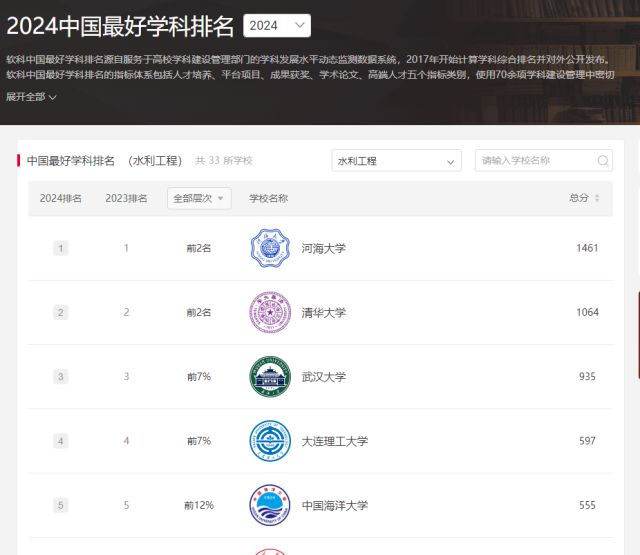Click score 1064 for 清华大学
Image resolution: width=640 pixels, height=555 pixels.
(x=587, y=312)
